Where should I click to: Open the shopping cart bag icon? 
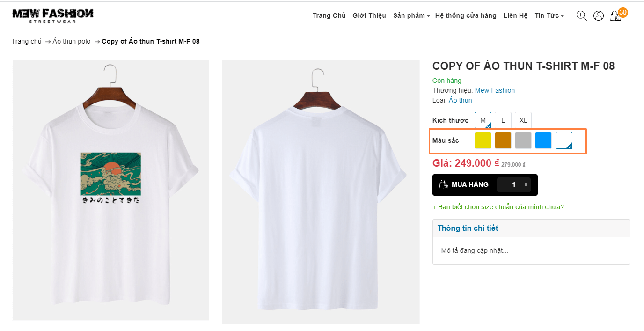(x=615, y=16)
